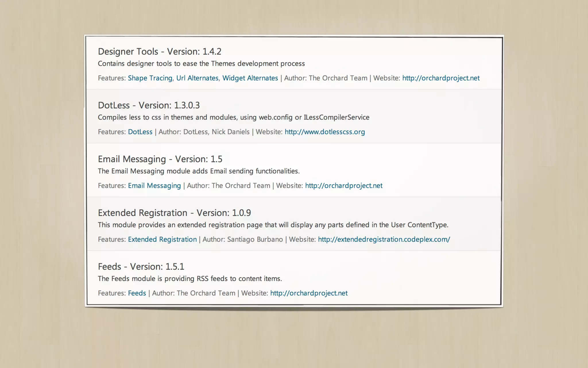Viewport: 588px width, 368px height.
Task: Click the DotLess feature link
Action: coord(140,132)
